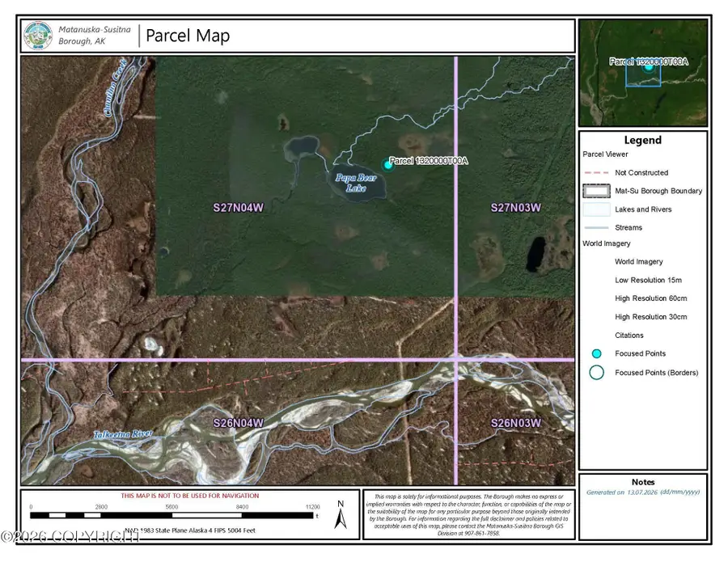728x562 pixels.
Task: Click the S26N03W township label
Action: click(x=516, y=423)
